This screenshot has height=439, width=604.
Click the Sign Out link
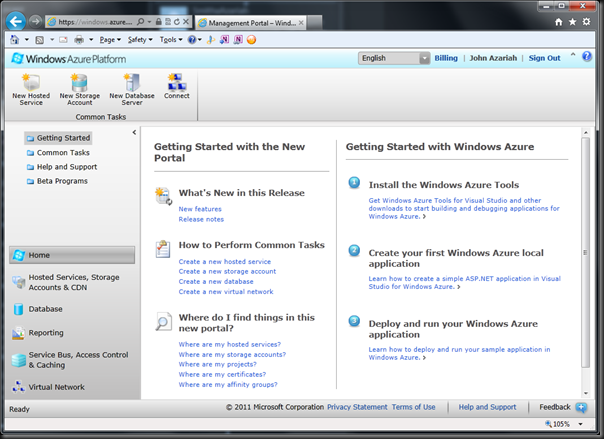pos(544,58)
